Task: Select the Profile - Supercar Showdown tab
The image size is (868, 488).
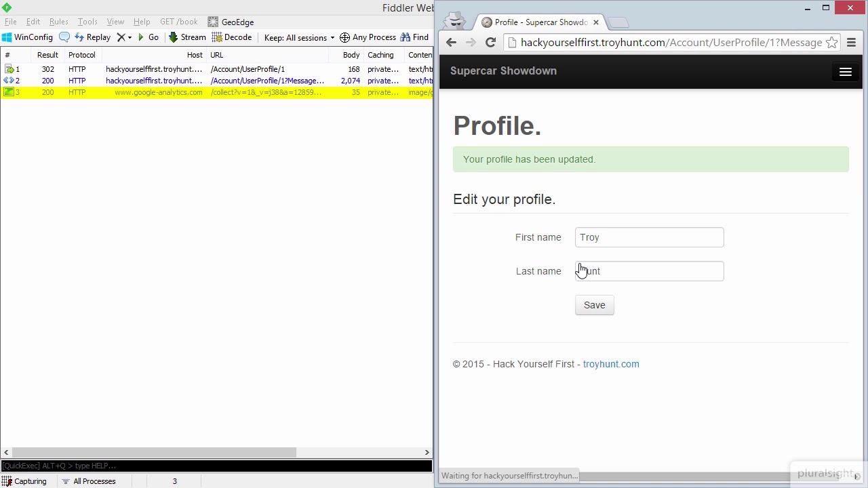Action: click(539, 22)
